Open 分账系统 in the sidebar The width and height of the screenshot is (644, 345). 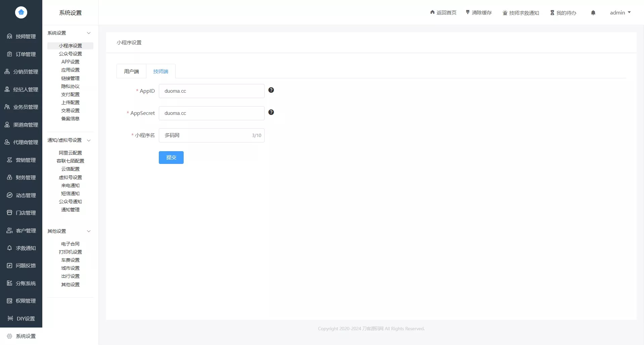[x=21, y=283]
